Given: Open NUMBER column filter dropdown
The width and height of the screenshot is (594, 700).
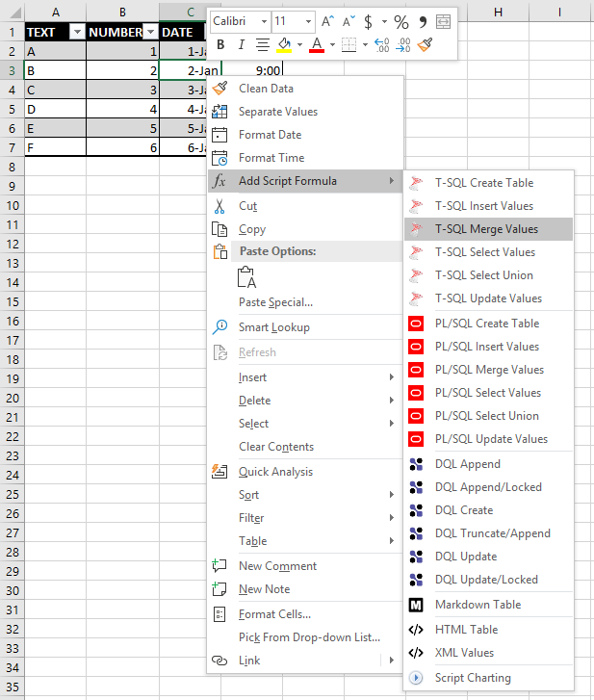Looking at the screenshot, I should click(x=151, y=32).
